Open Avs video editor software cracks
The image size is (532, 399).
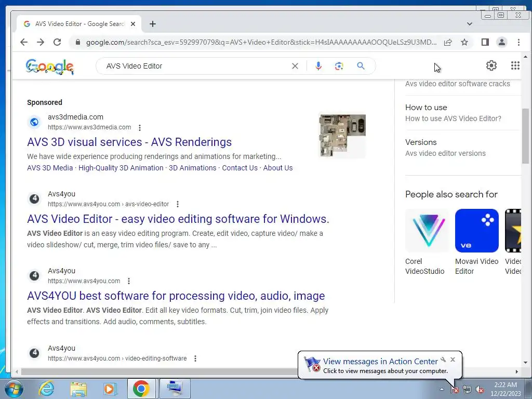coord(457,84)
